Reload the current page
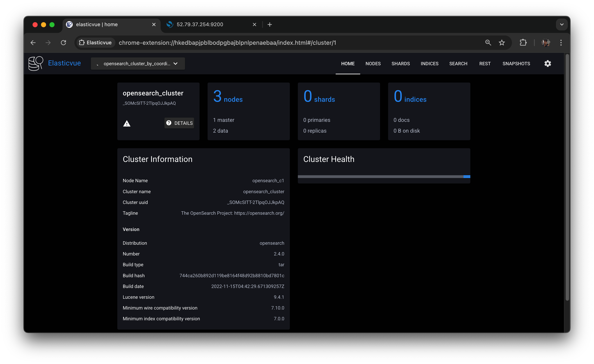 (x=63, y=43)
